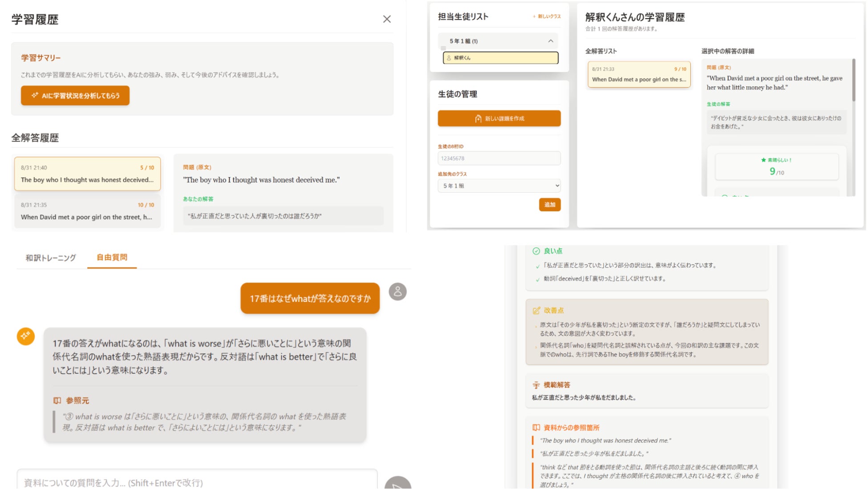This screenshot has height=489, width=868.
Task: Close the 学習履歴 panel with X
Action: point(387,19)
